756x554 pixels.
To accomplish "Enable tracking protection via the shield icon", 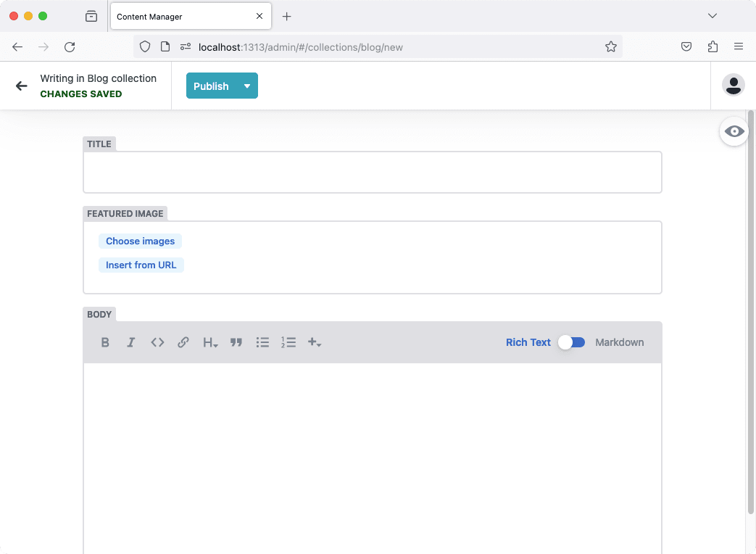I will pos(145,46).
